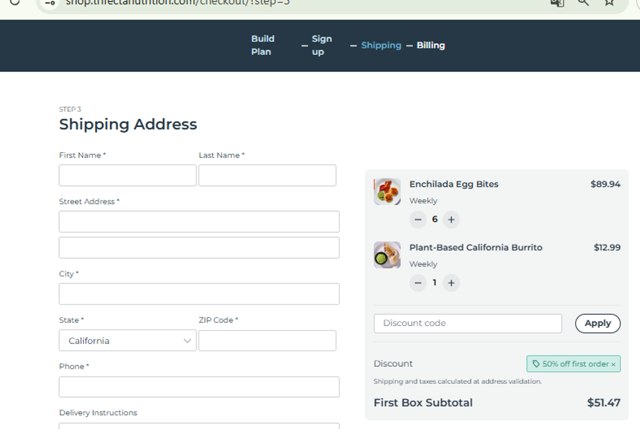Screen dimensions: 640x429
Task: Click the $51.47 subtotal amount
Action: 604,403
